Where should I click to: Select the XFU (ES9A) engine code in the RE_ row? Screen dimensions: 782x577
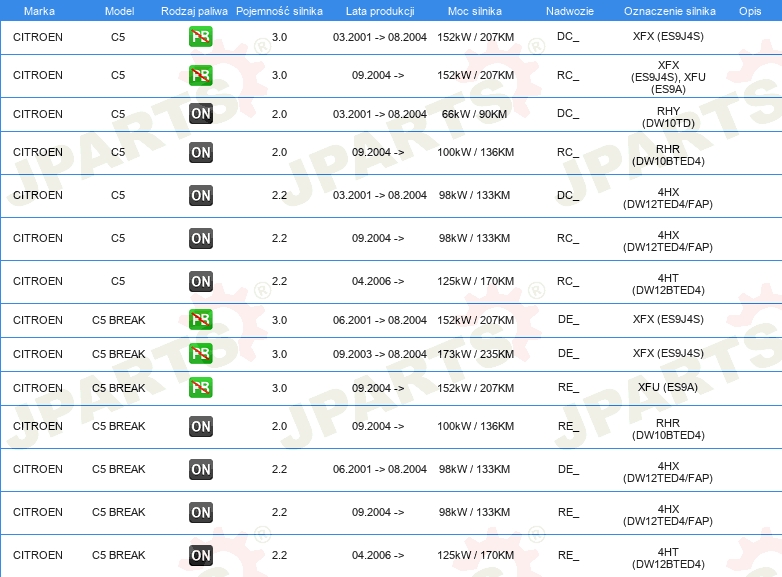click(668, 387)
